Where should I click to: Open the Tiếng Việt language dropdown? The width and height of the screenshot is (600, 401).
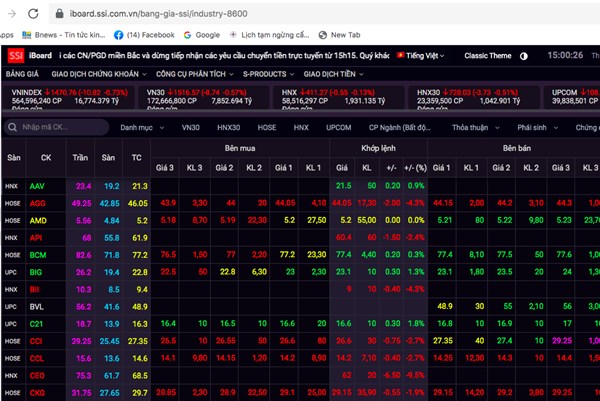(x=424, y=55)
